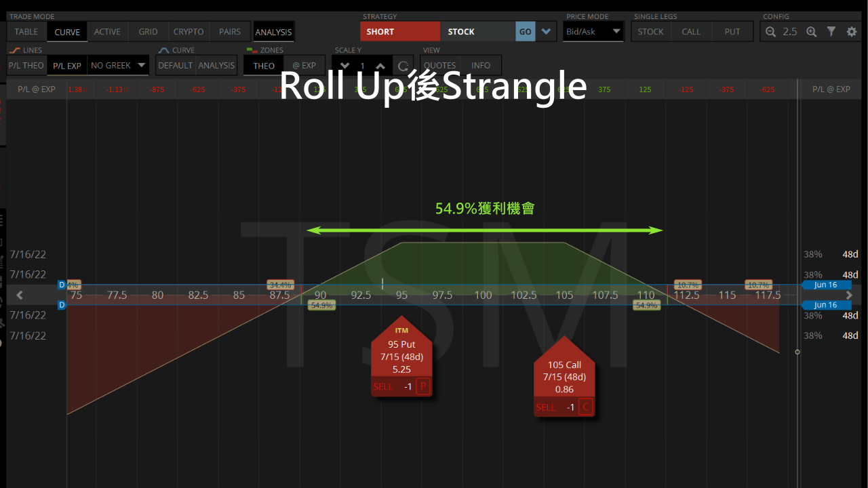Click the P icon on the 95 Put bubble

(x=423, y=386)
